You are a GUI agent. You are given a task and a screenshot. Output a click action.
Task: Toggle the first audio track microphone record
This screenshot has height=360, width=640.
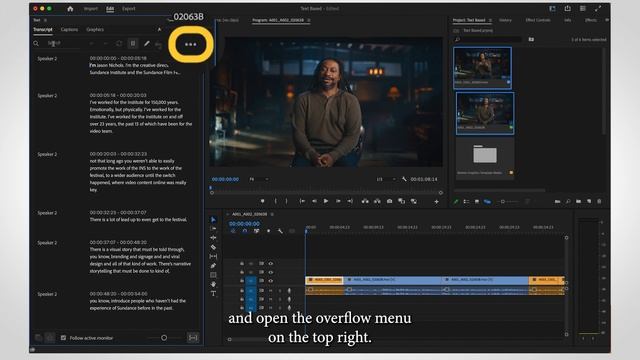(x=289, y=291)
